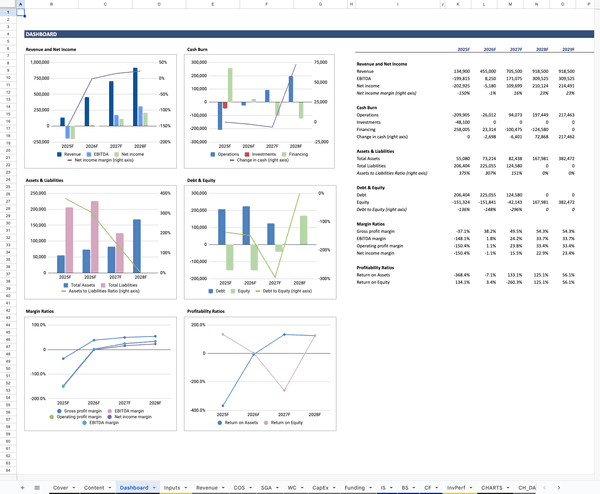Switch to the Cover sheet tab
This screenshot has height=494, width=600.
point(60,487)
